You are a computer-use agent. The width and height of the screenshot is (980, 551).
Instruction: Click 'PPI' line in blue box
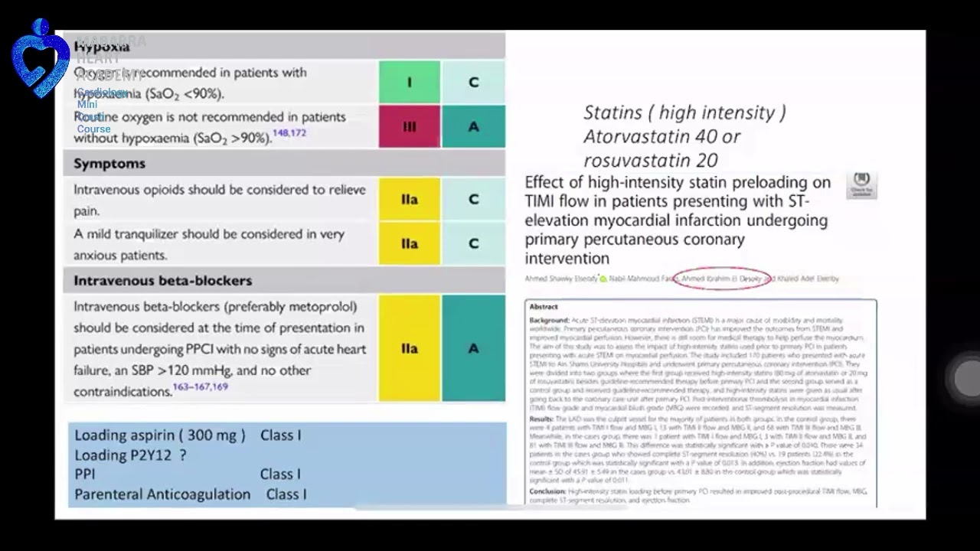pyautogui.click(x=85, y=474)
